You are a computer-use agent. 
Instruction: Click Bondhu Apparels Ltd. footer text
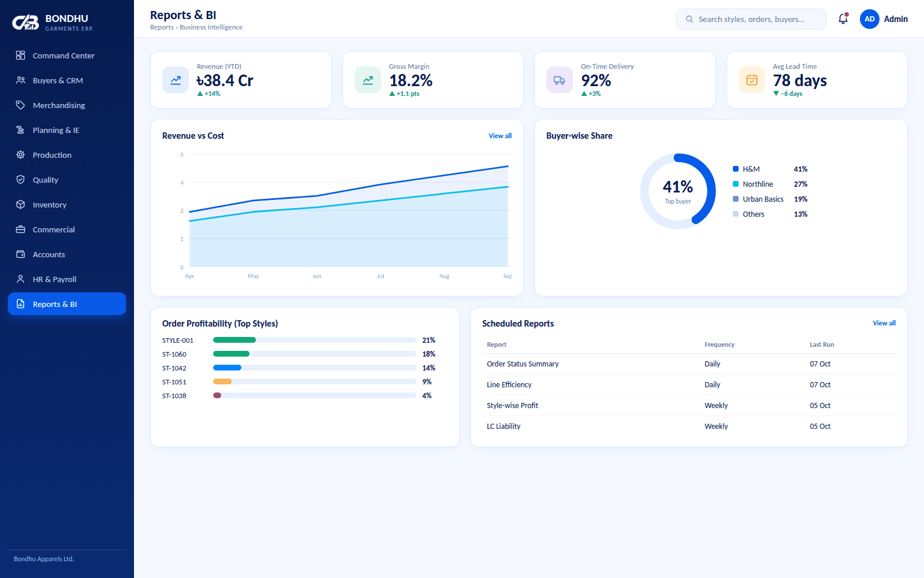tap(44, 559)
